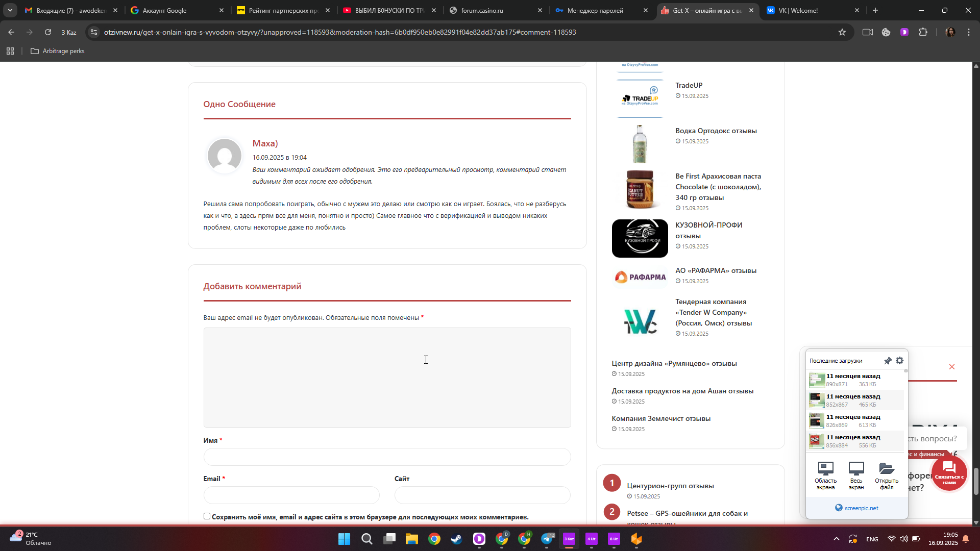Open the 890x871 screenshot in recent uploads

click(x=855, y=380)
